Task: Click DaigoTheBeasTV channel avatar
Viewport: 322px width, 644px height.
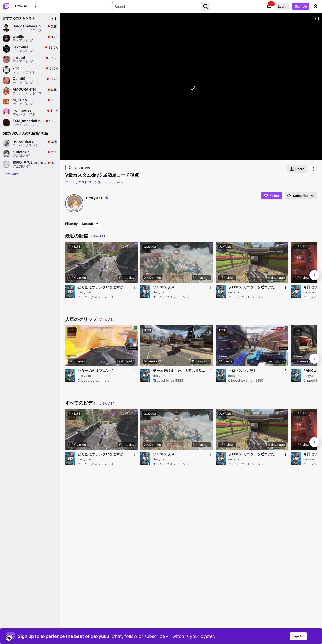Action: pyautogui.click(x=6, y=28)
